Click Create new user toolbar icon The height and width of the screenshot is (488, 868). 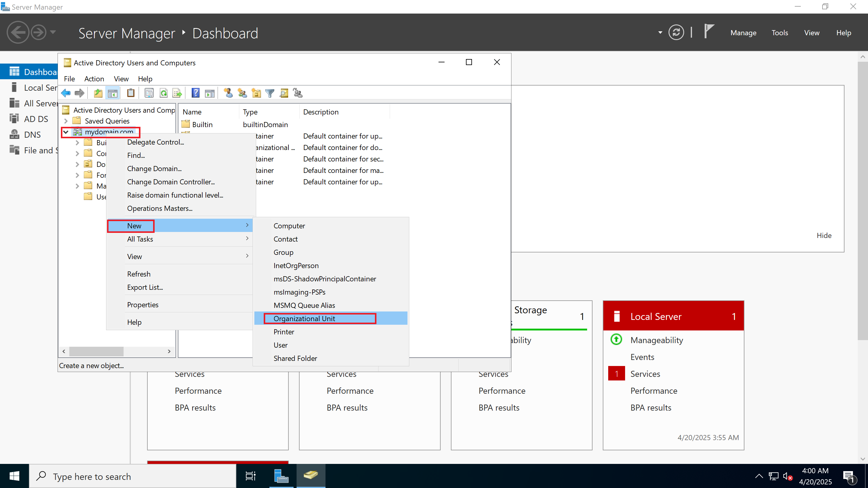[x=228, y=93]
